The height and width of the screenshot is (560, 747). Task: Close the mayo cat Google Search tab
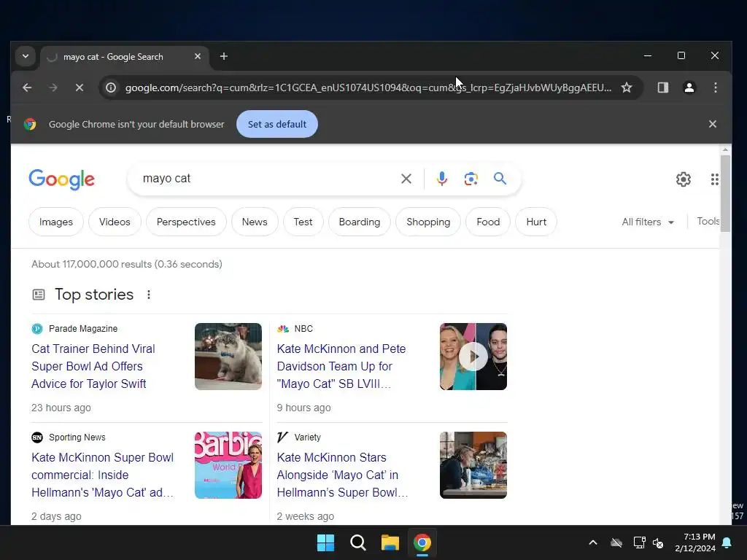pos(198,56)
